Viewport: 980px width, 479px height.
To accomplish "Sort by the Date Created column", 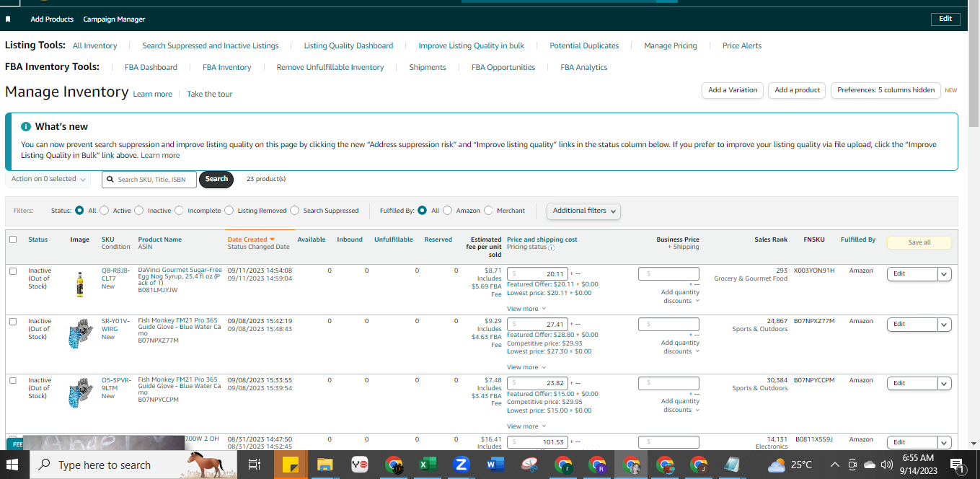I will 251,239.
